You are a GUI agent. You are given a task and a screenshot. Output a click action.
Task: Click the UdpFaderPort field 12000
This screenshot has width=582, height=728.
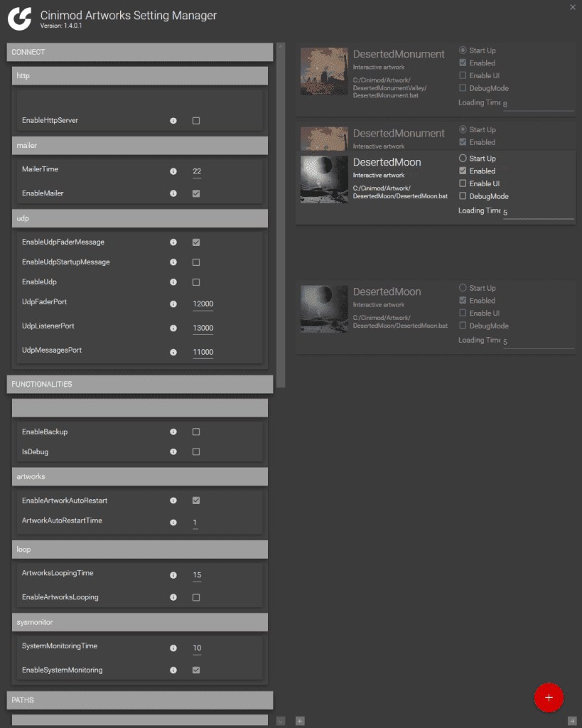tap(203, 304)
